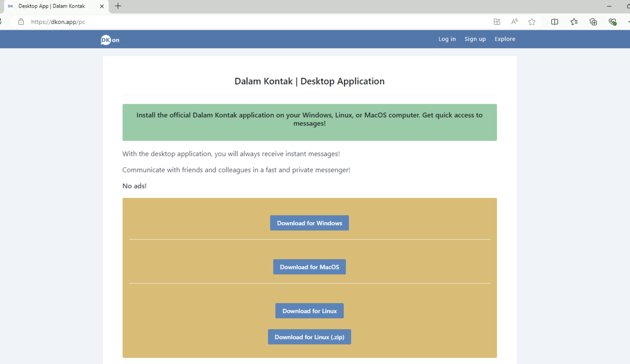Open the Browser essentials heart icon
This screenshot has height=364, width=630.
[x=613, y=22]
